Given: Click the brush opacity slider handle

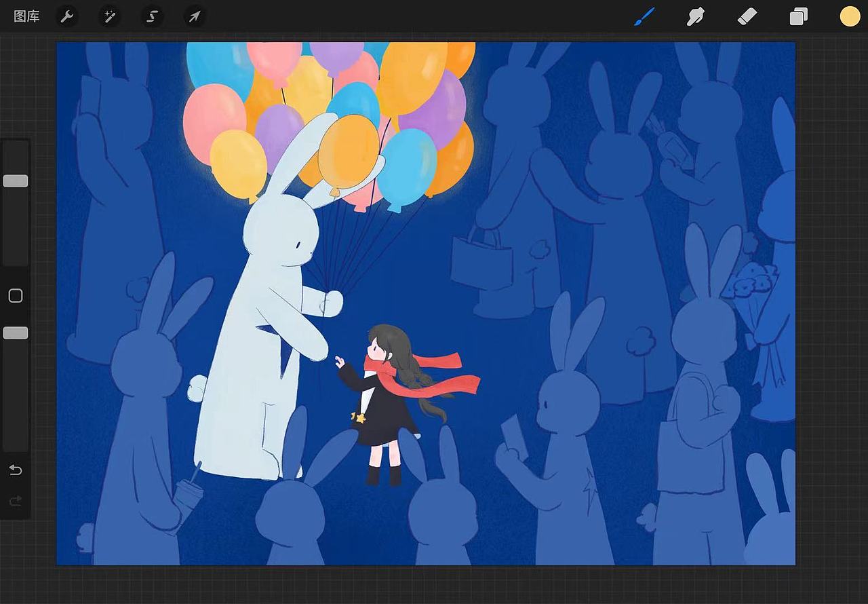Looking at the screenshot, I should [16, 333].
